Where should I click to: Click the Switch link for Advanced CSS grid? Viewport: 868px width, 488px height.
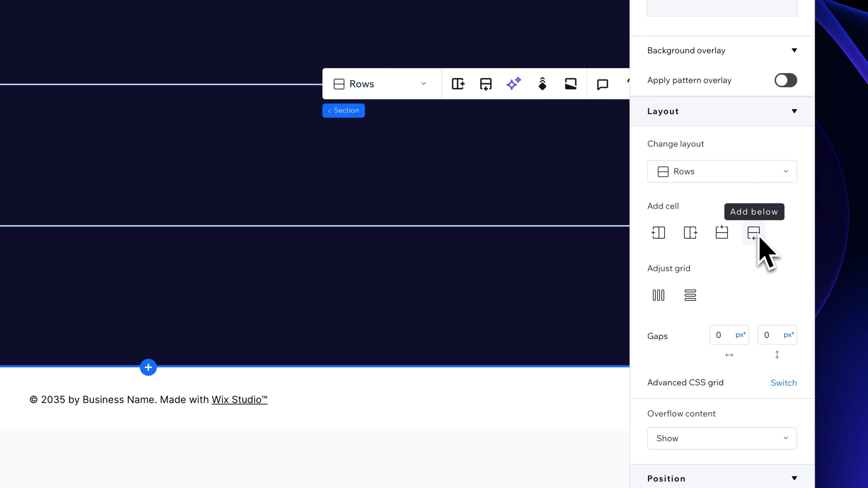pos(783,382)
